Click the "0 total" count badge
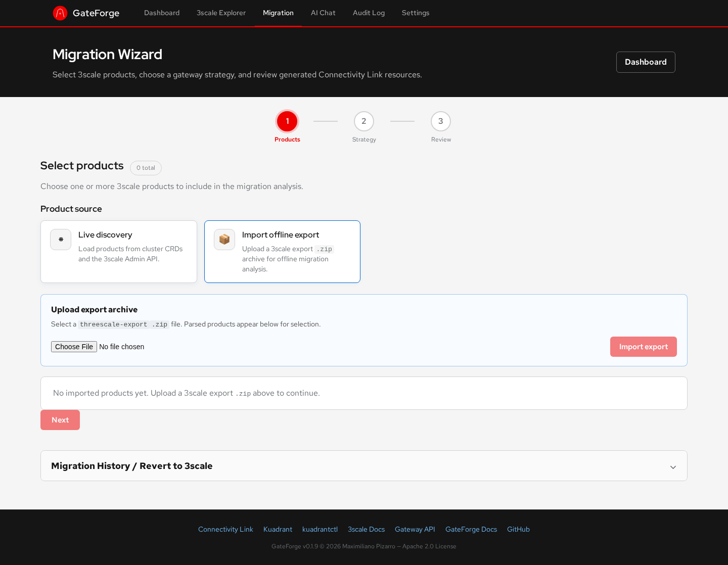728x565 pixels. 146,168
